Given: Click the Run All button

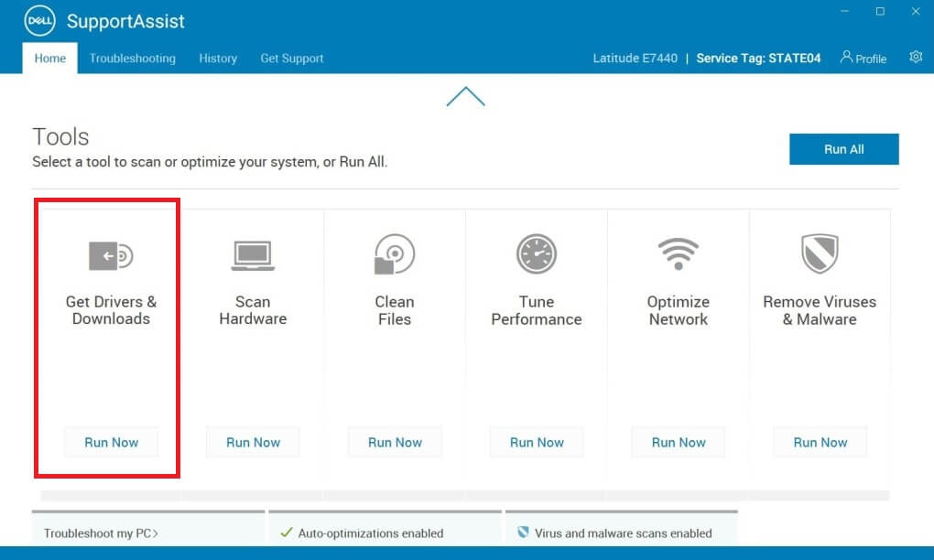Looking at the screenshot, I should click(844, 149).
